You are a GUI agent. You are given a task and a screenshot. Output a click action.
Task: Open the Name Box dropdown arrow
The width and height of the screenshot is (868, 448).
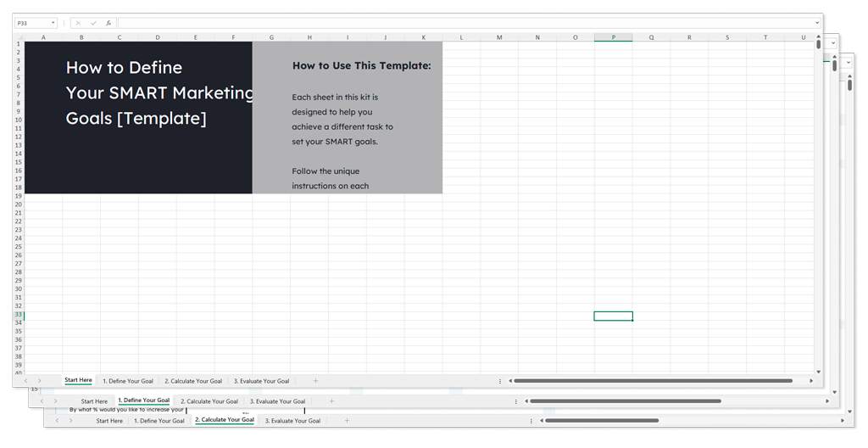53,23
